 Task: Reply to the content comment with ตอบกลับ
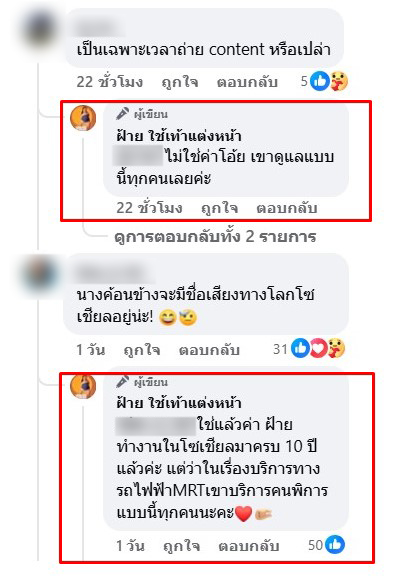[x=247, y=82]
